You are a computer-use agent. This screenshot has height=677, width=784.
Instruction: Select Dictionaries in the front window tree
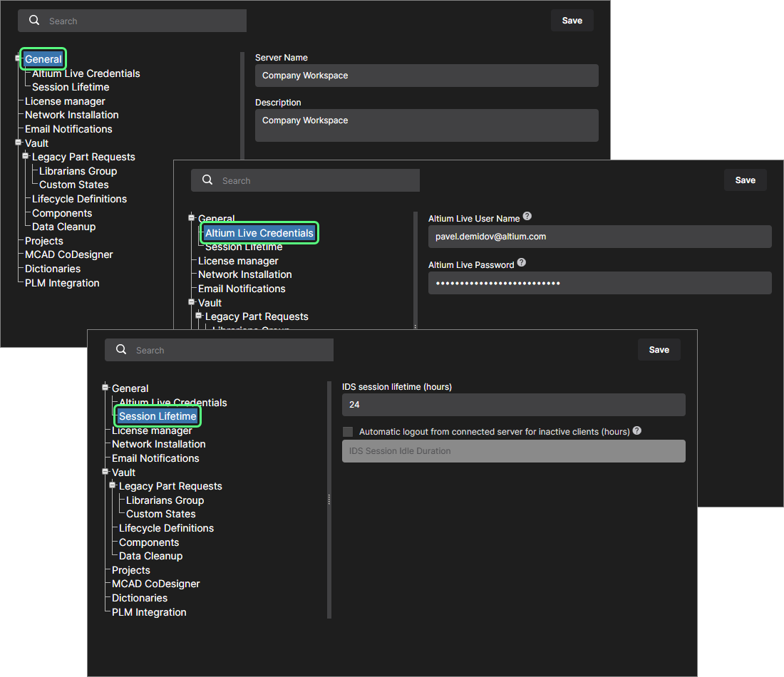click(x=140, y=598)
